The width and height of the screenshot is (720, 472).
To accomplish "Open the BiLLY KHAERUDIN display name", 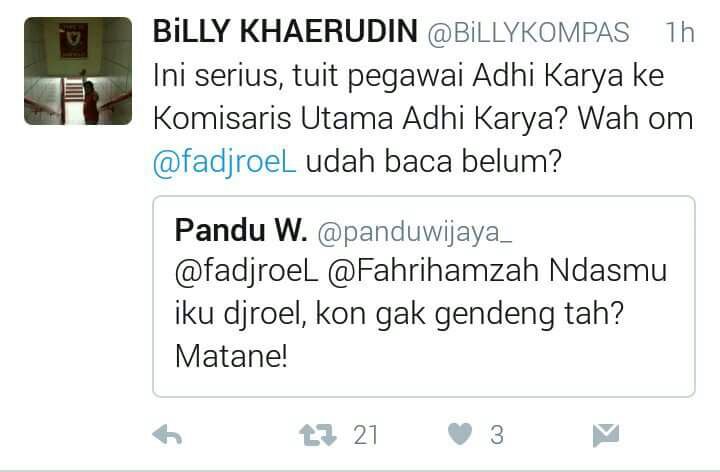I will 285,32.
